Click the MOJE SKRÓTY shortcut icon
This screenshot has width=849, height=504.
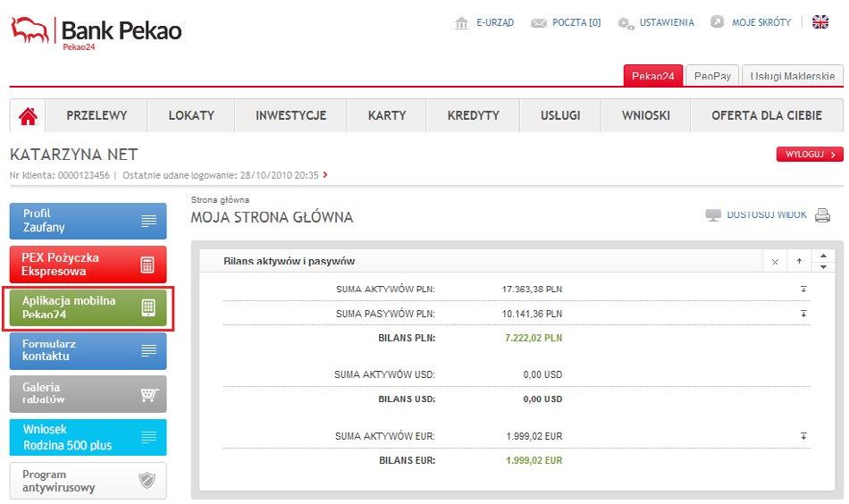coord(717,22)
